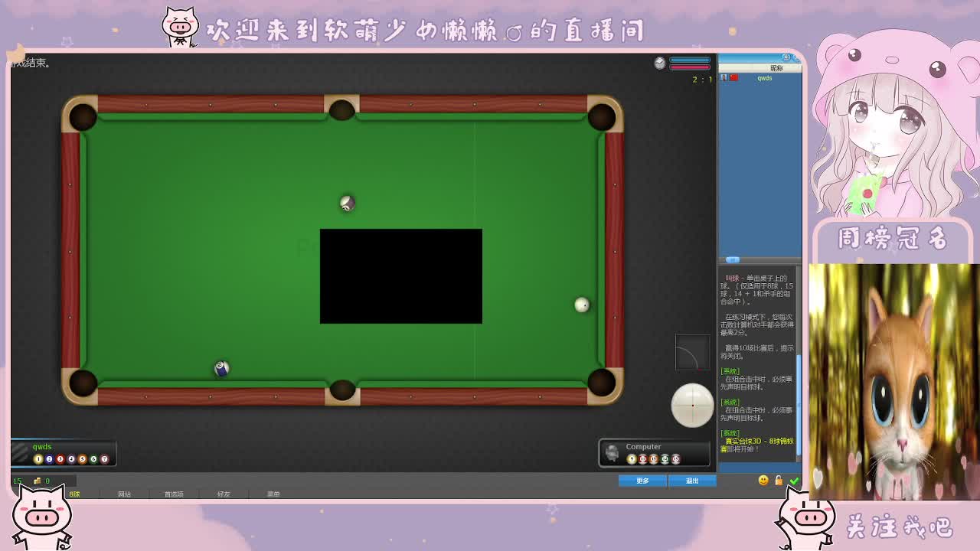Viewport: 980px width, 551px height.
Task: Open the 菜单 menu tab
Action: click(x=273, y=494)
